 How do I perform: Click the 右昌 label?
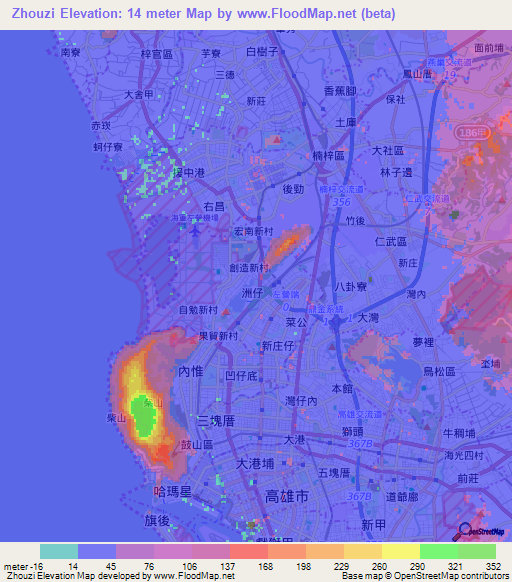click(x=214, y=206)
